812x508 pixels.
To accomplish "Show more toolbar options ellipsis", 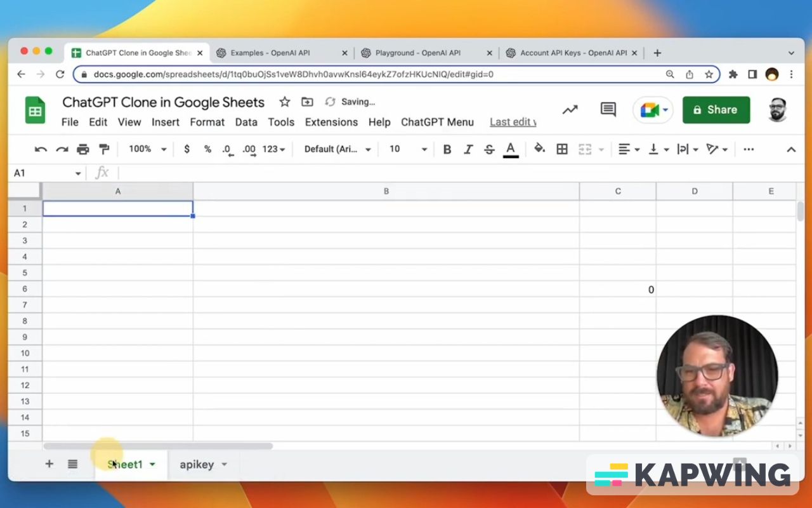I will [x=749, y=149].
